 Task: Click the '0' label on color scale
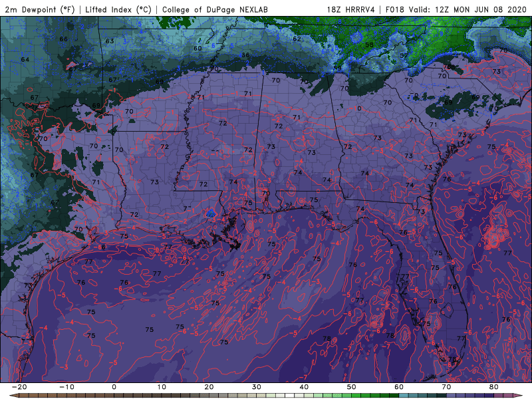(114, 387)
